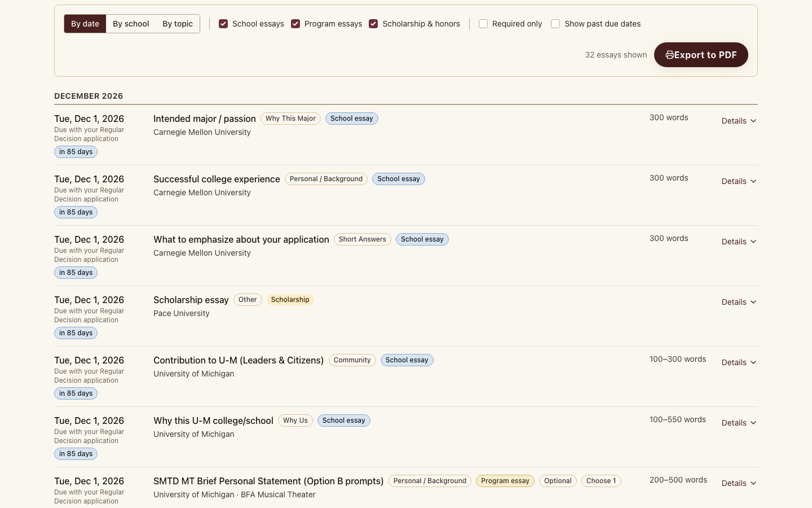Expand Details for Contribution to U-M essay

click(739, 362)
